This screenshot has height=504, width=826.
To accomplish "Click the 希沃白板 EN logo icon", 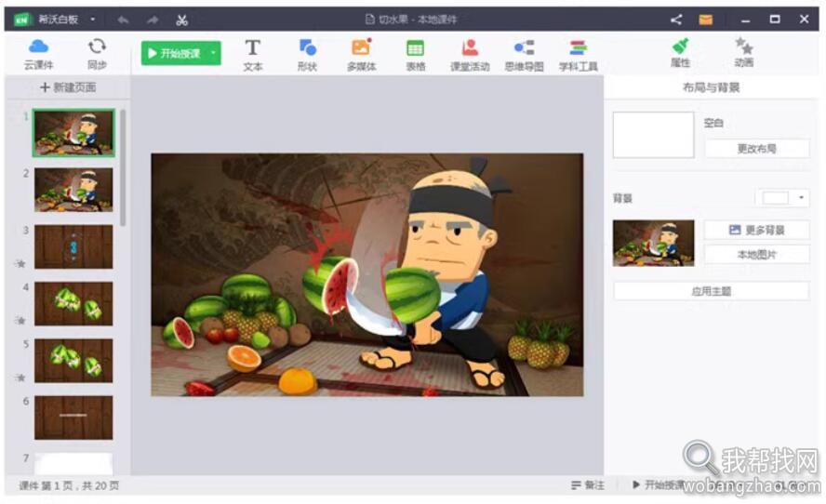I will (x=21, y=20).
